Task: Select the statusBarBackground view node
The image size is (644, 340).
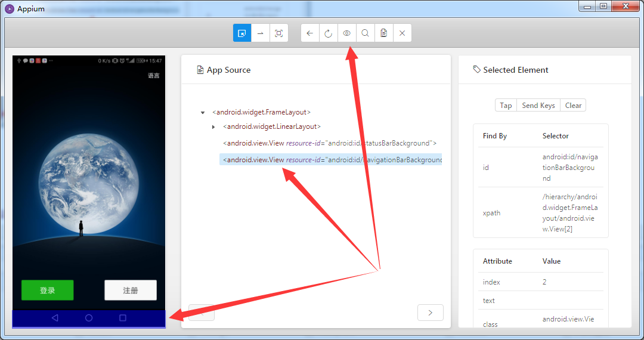Action: (x=329, y=143)
